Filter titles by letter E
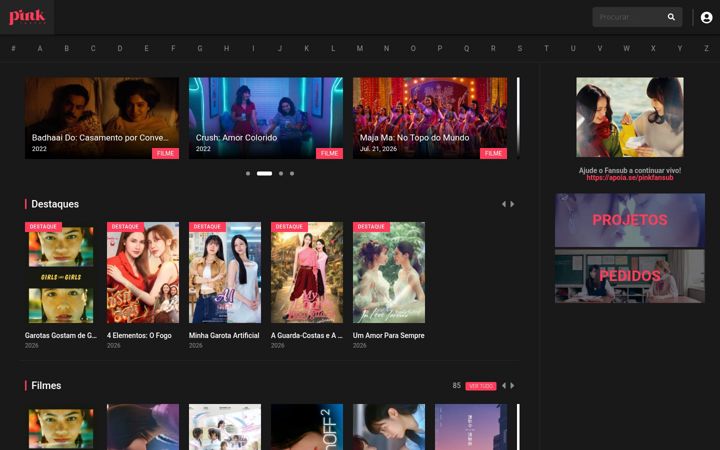The width and height of the screenshot is (720, 450). [146, 48]
